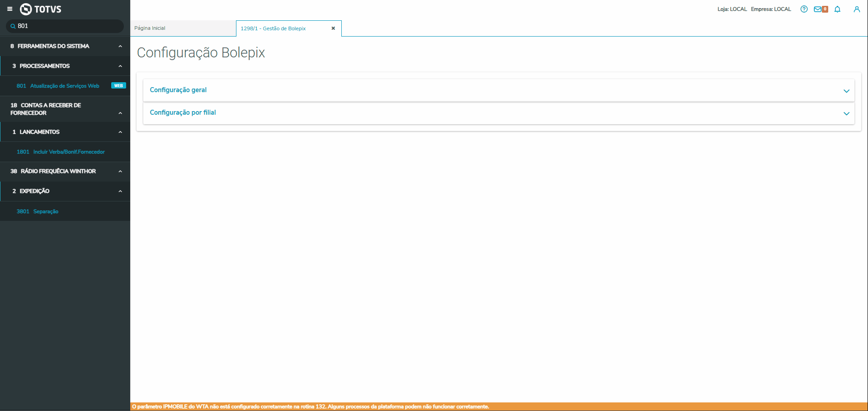Select the 1 Lancamentos menu item

click(x=65, y=132)
